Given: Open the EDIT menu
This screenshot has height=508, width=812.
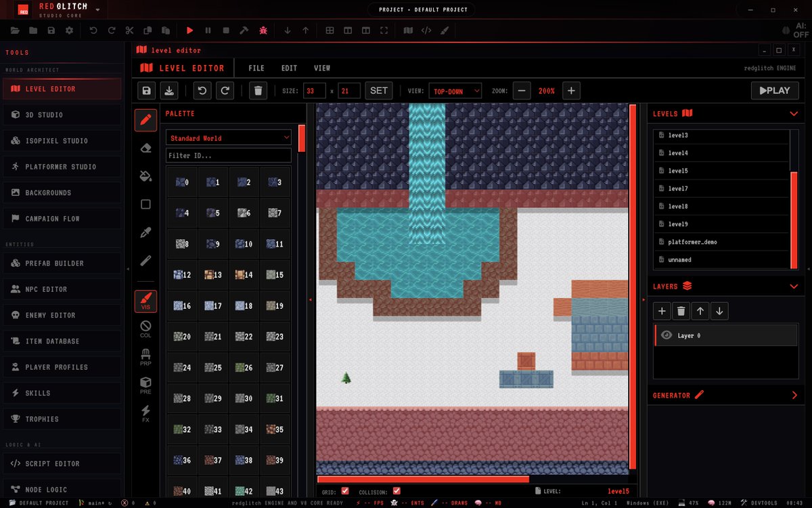Looking at the screenshot, I should [290, 68].
